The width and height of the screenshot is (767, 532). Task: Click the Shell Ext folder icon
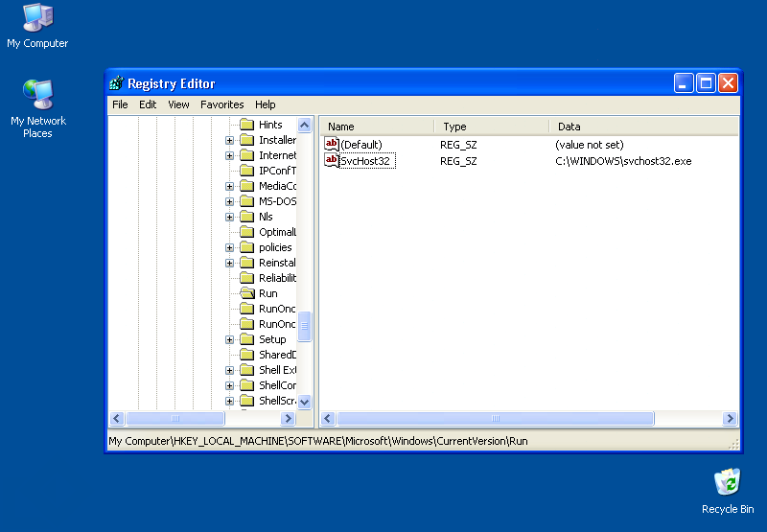[x=247, y=370]
